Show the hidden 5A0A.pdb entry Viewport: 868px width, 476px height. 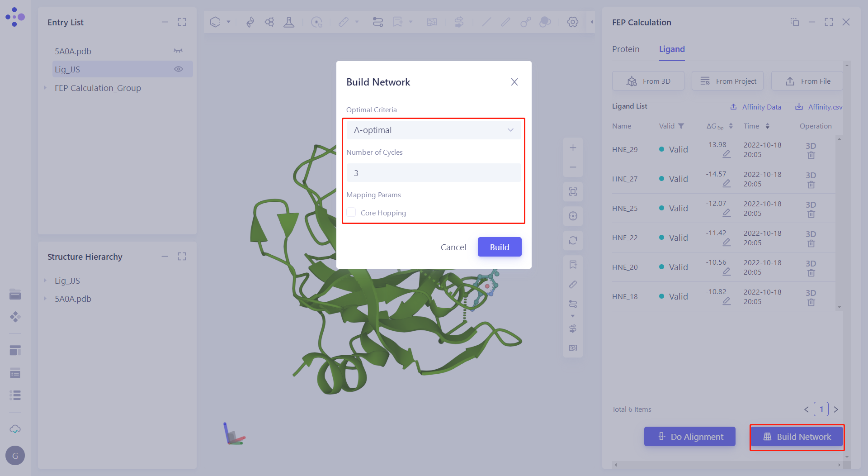coord(178,51)
